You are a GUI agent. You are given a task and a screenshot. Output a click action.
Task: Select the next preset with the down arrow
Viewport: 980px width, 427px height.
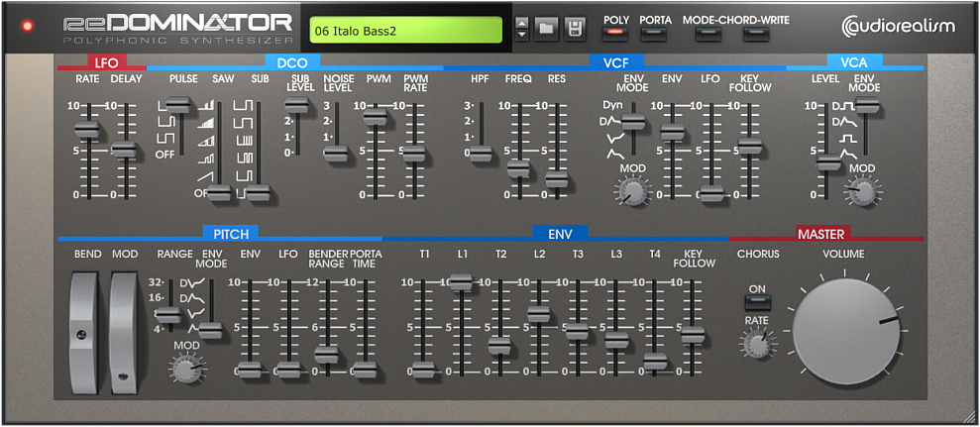[522, 33]
